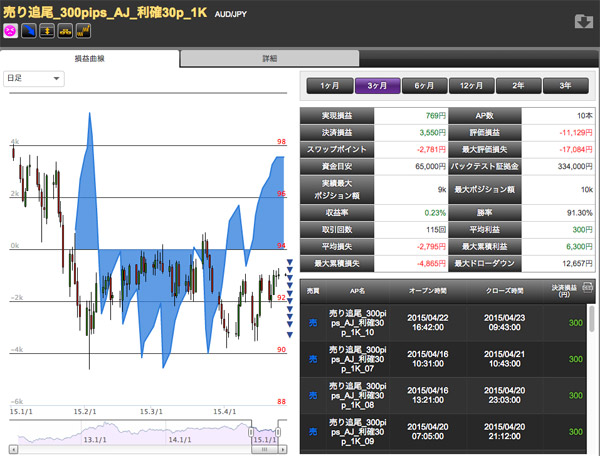Select the 12ヶ月 period button
Image resolution: width=600 pixels, height=456 pixels.
tap(472, 86)
